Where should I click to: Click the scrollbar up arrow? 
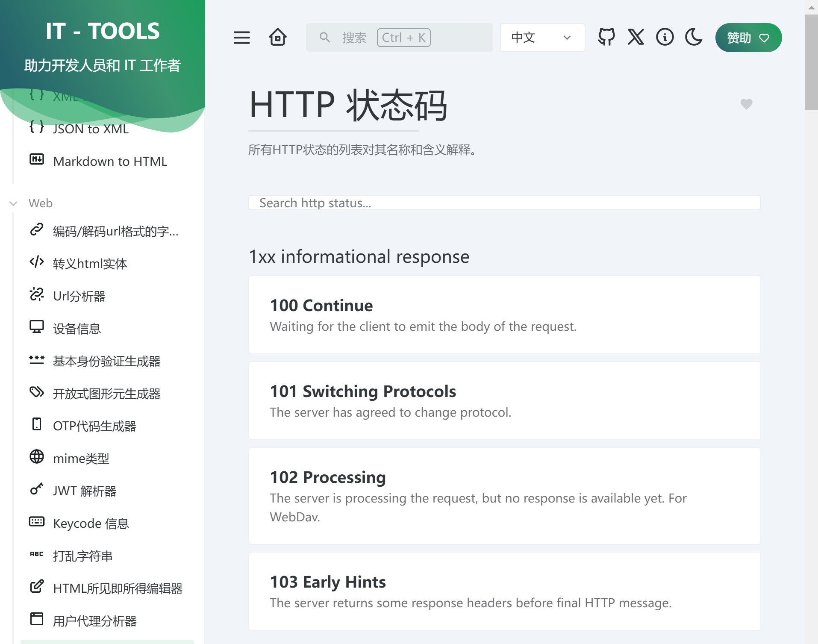811,7
